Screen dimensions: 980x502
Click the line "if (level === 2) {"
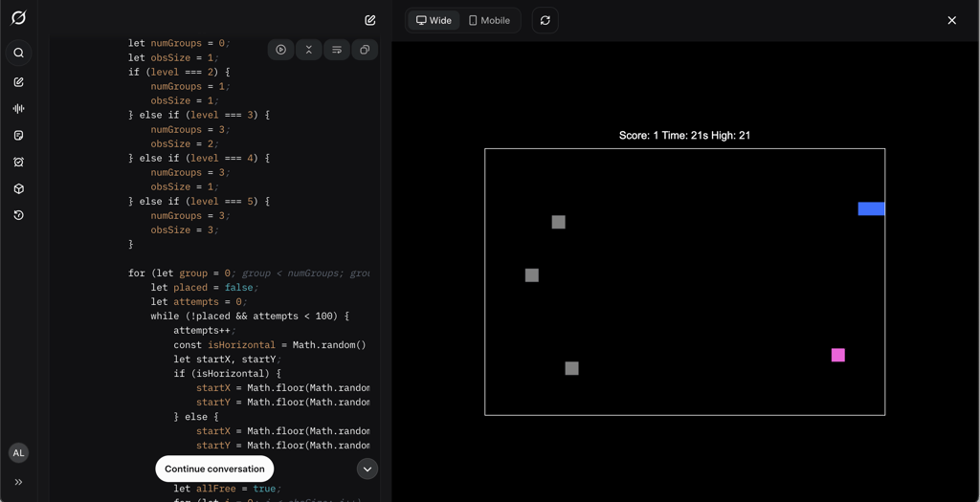pos(179,72)
